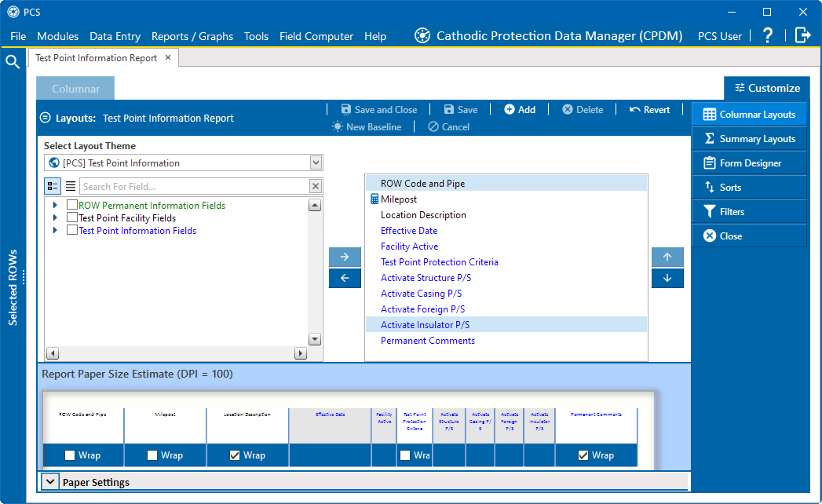The image size is (822, 504).
Task: Click Save and Close in toolbar
Action: pos(379,110)
